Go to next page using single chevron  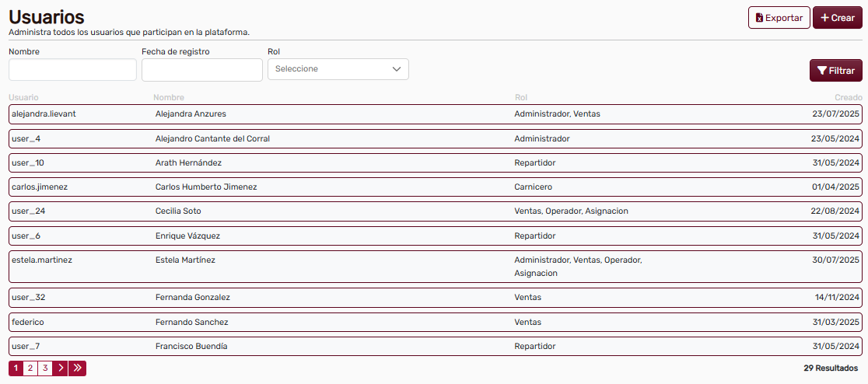pos(61,368)
